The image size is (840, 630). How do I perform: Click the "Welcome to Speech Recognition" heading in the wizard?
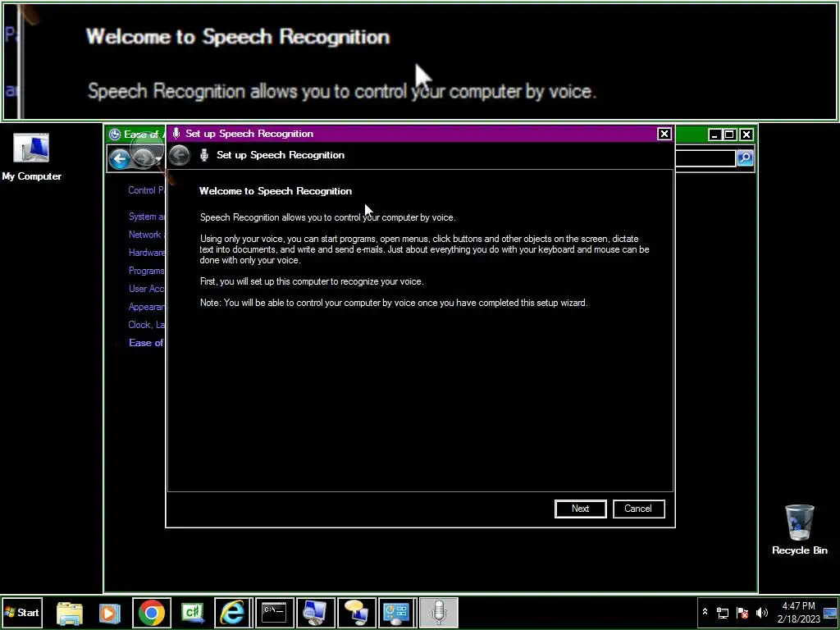(x=276, y=191)
